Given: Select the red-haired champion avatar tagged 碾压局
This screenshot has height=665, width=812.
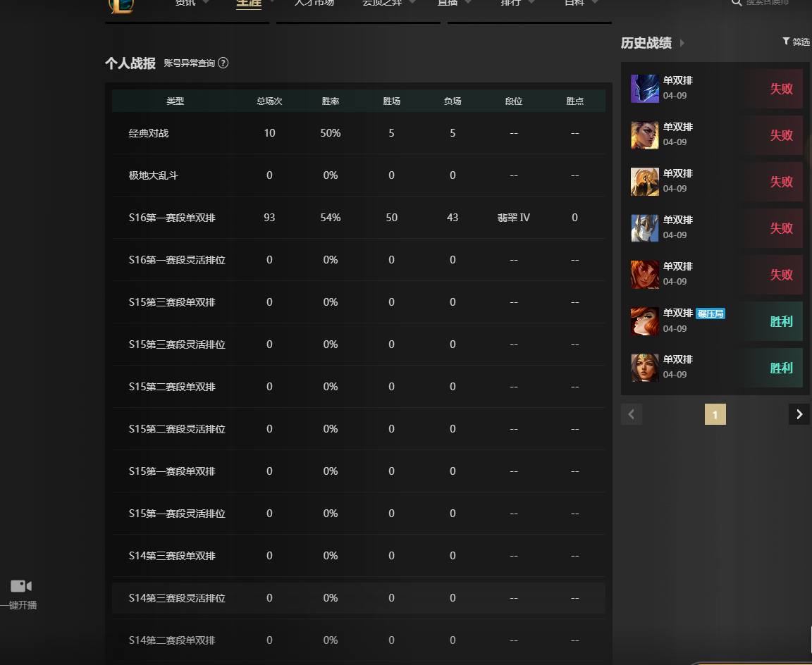Looking at the screenshot, I should (645, 321).
